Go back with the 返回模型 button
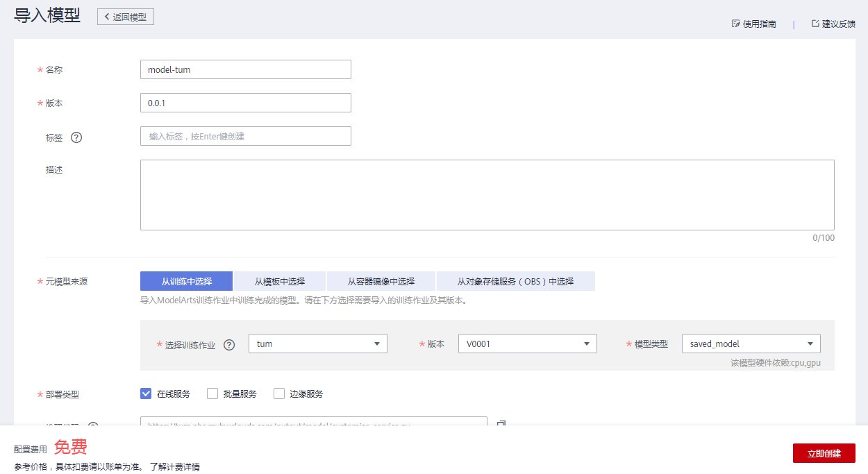The image size is (868, 474). [126, 17]
